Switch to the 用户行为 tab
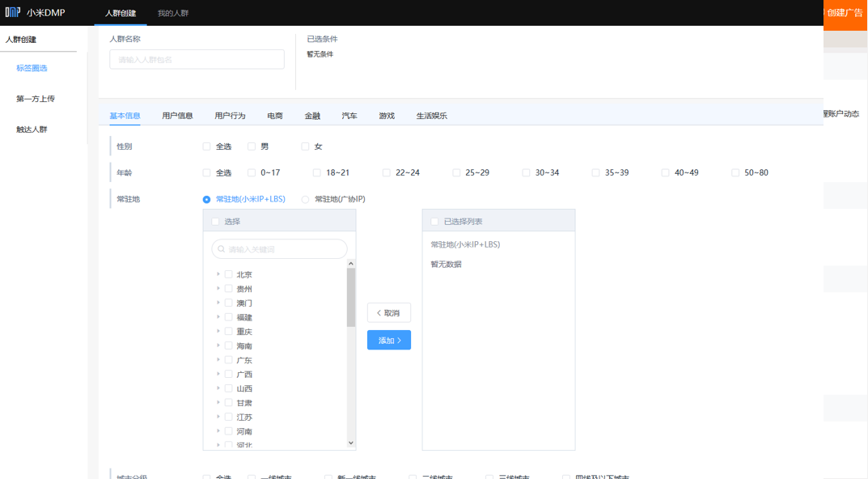 (x=232, y=115)
